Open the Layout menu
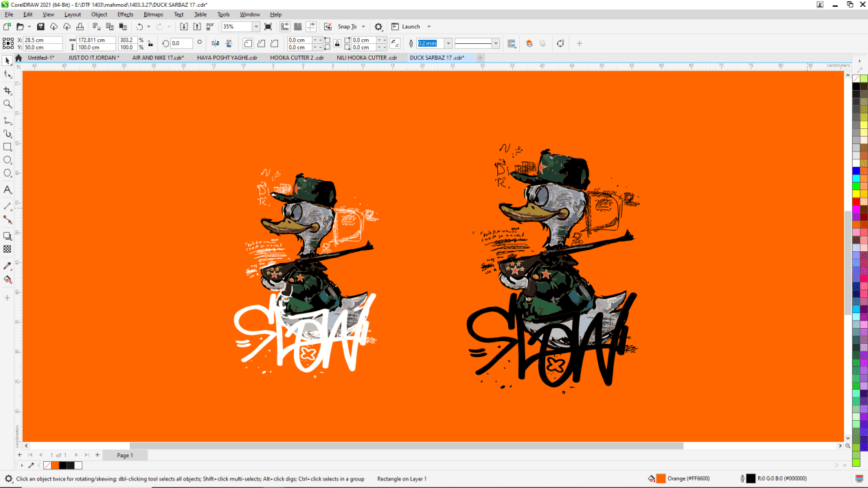This screenshot has height=488, width=868. [x=72, y=14]
